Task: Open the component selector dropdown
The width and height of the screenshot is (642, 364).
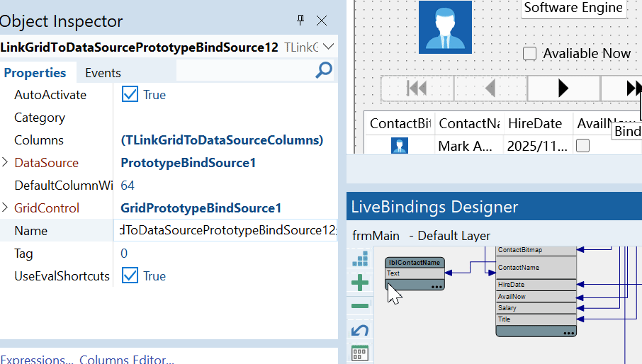Action: pyautogui.click(x=328, y=47)
